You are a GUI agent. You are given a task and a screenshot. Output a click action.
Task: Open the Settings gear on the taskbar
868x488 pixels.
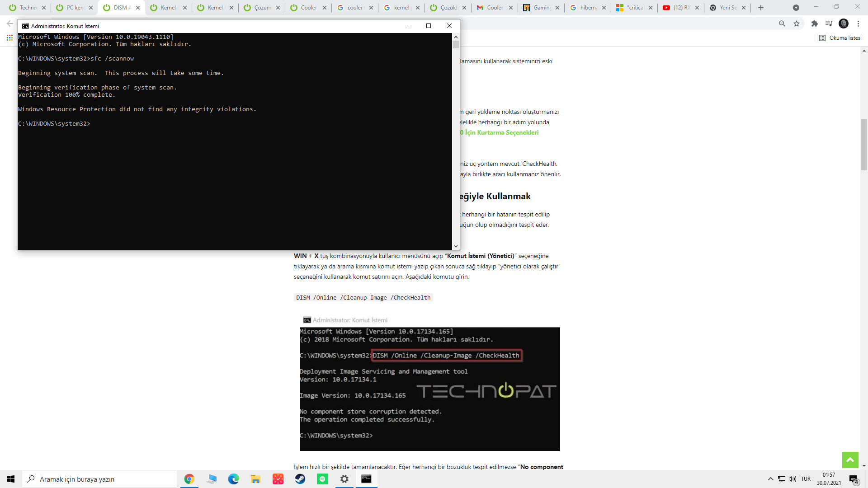click(344, 479)
